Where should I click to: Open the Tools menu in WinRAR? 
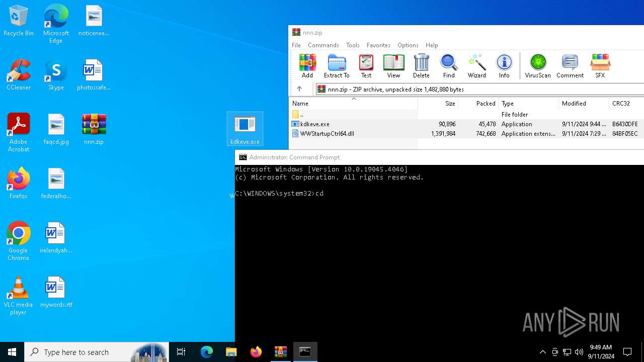pos(353,45)
